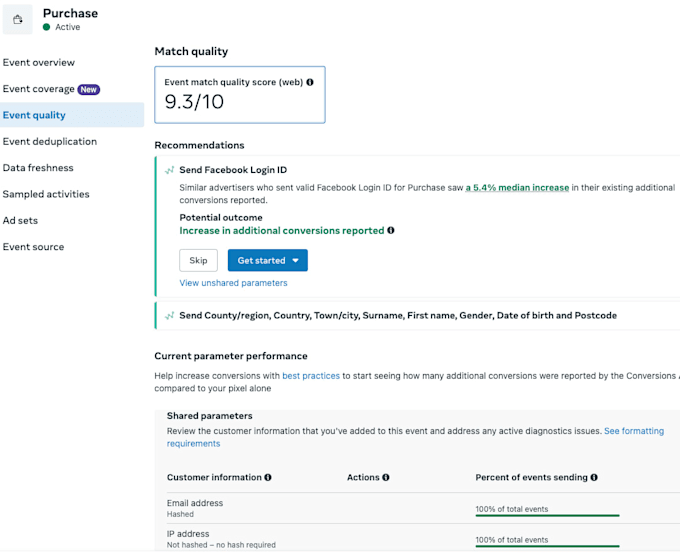
Task: Click the Match quality heading
Action: 191,51
